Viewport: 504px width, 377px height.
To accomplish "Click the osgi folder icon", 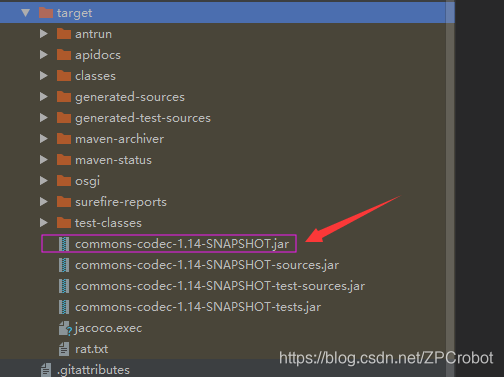I will click(x=64, y=181).
